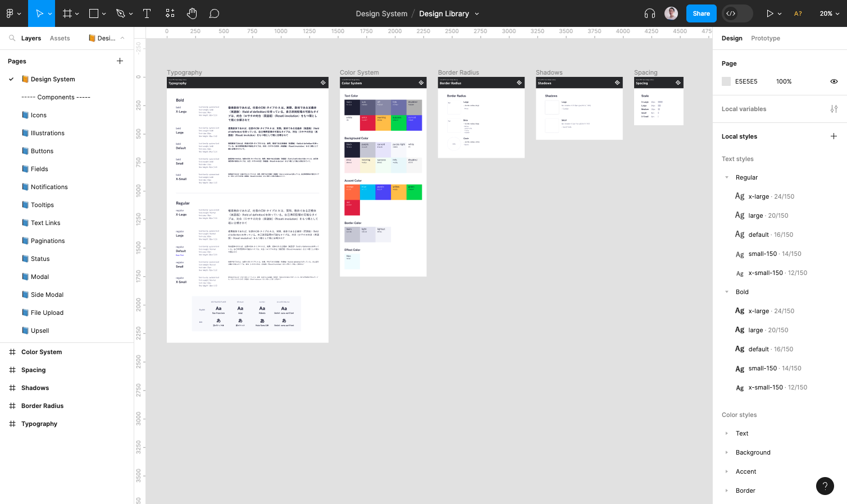This screenshot has width=847, height=504.
Task: Click the page background color swatch
Action: pos(726,81)
